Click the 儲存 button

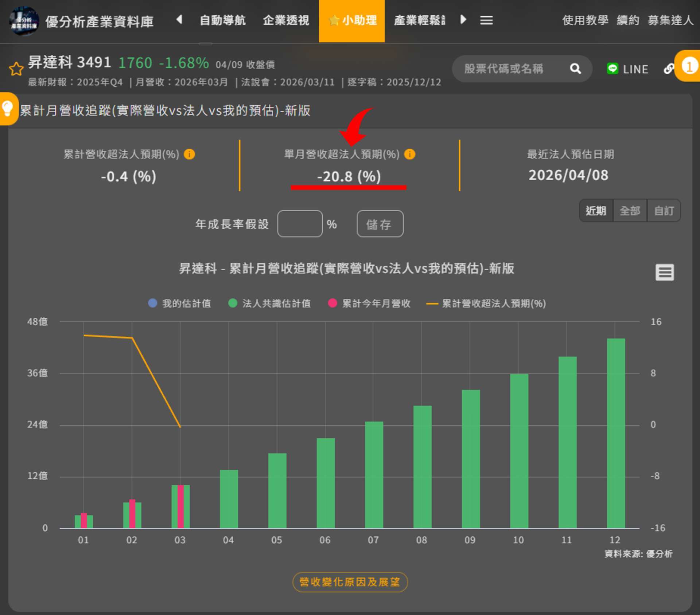(380, 224)
